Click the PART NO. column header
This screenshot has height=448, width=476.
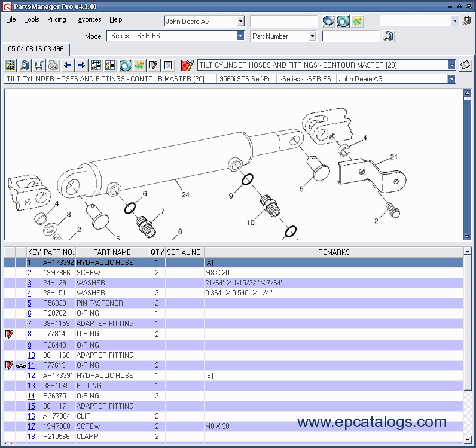tap(59, 252)
